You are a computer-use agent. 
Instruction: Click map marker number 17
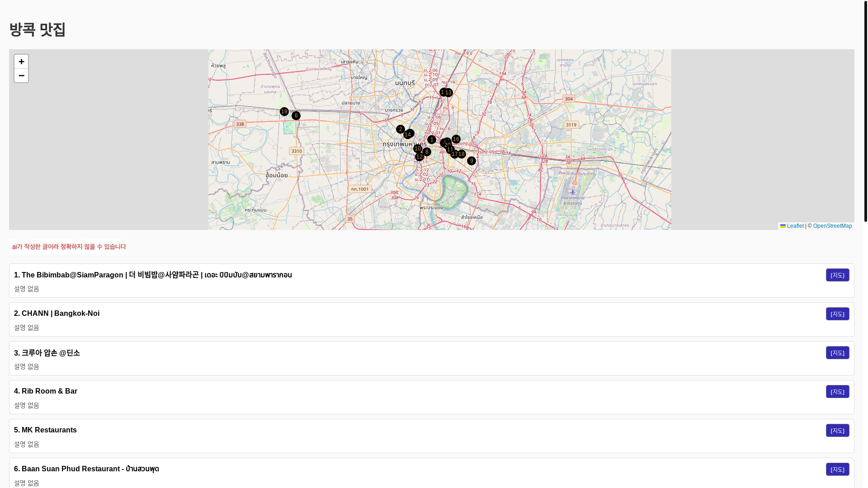454,154
